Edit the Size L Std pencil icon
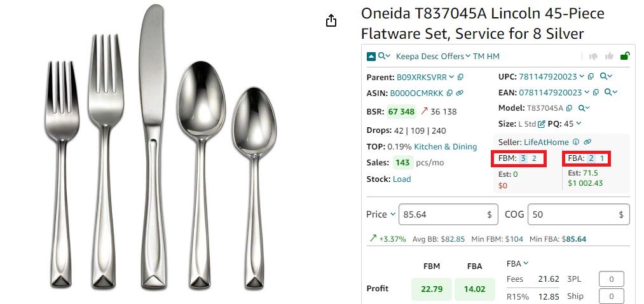Image resolution: width=644 pixels, height=304 pixels. [x=542, y=123]
